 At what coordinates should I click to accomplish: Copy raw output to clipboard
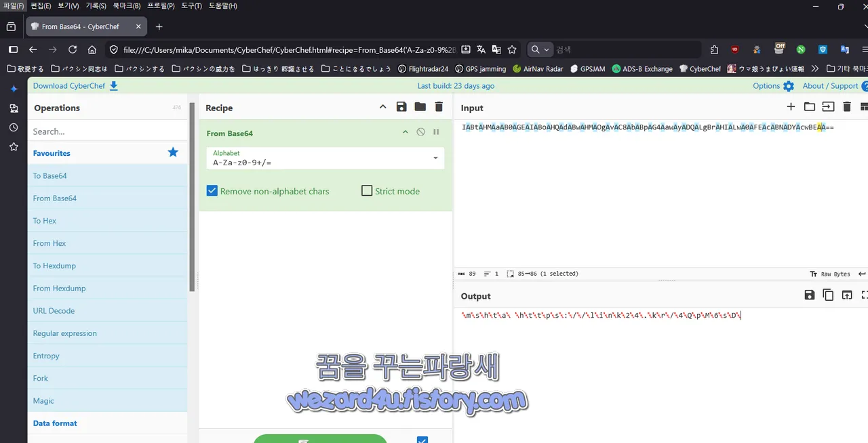click(x=828, y=295)
